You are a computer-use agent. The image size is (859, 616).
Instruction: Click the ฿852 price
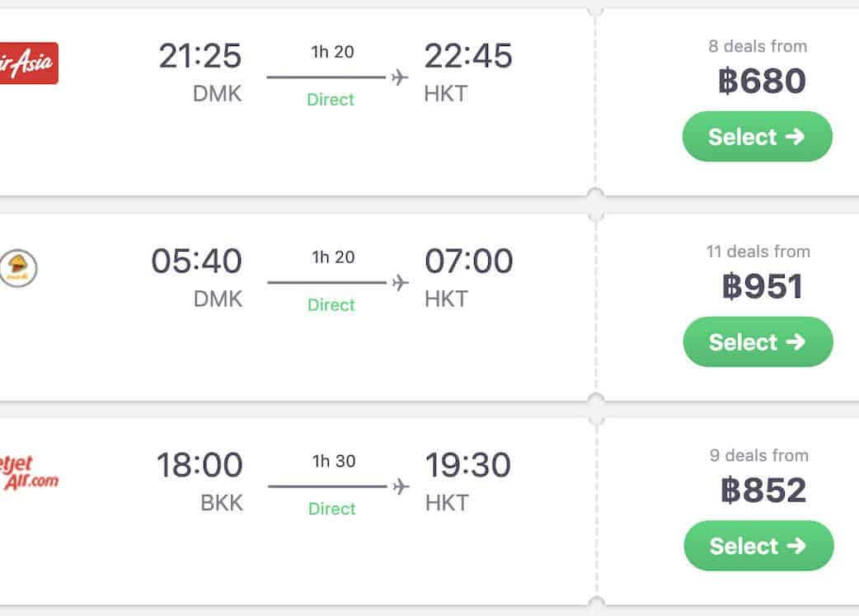pos(763,491)
